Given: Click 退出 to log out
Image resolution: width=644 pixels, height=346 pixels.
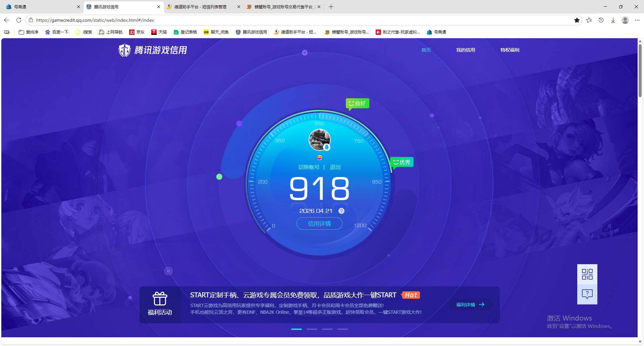Looking at the screenshot, I should click(x=335, y=167).
